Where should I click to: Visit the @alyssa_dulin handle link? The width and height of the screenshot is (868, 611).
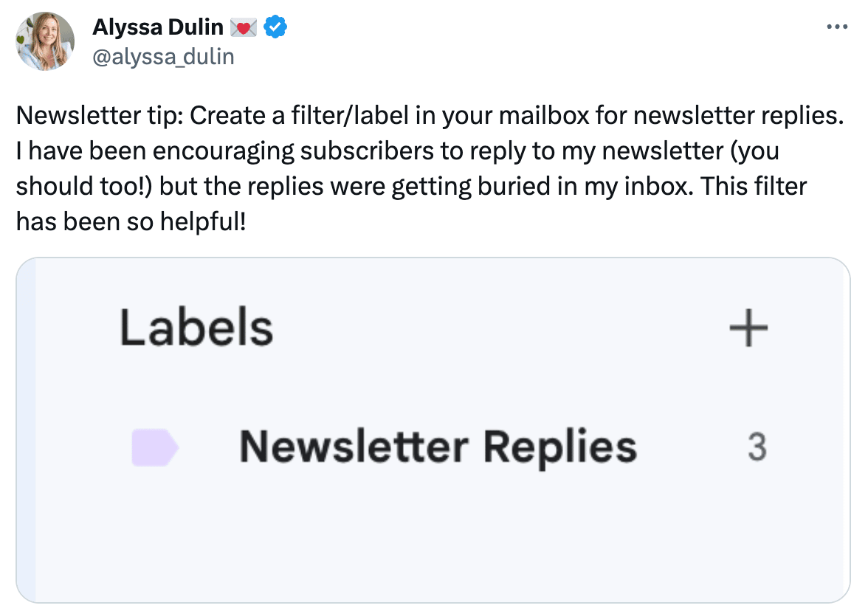[163, 56]
